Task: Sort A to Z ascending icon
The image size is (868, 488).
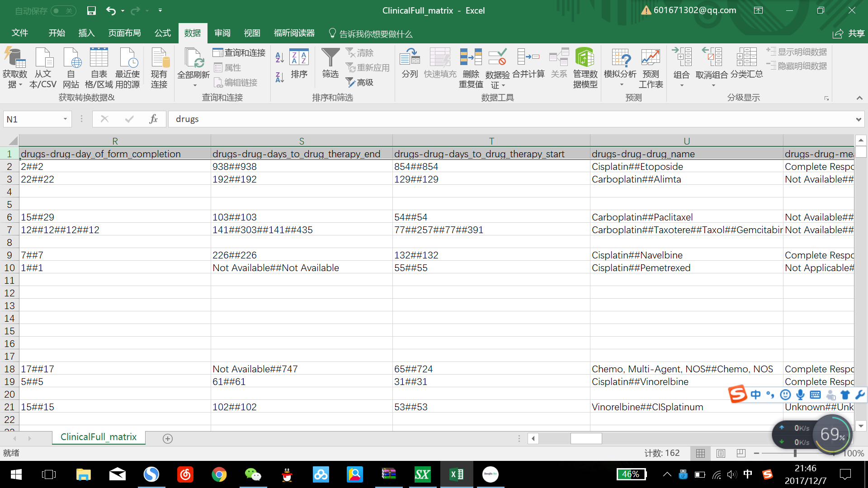Action: click(x=280, y=57)
